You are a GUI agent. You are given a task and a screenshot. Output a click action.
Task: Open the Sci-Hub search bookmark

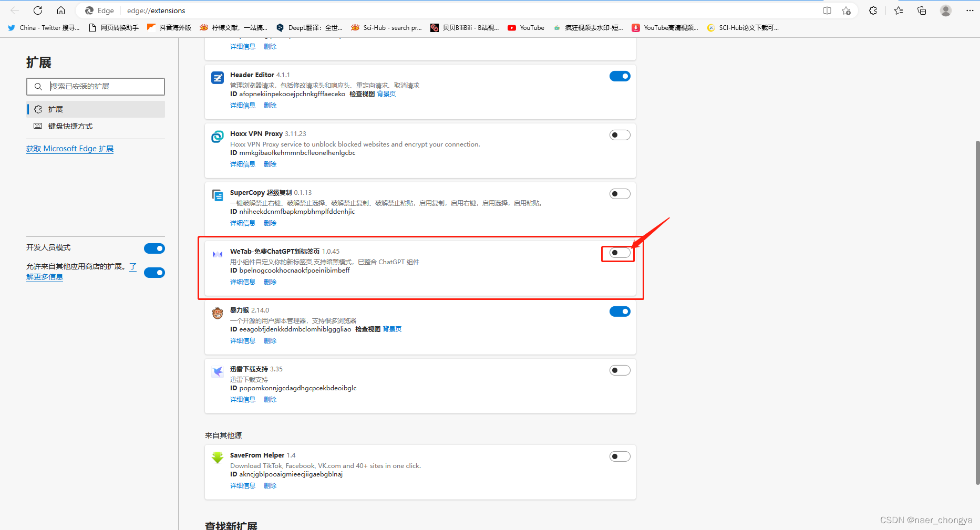387,28
